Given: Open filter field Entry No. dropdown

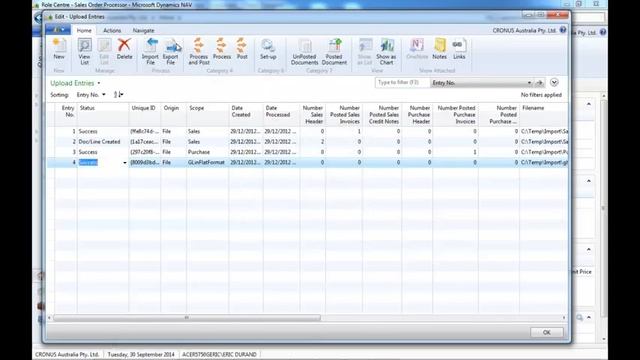Looking at the screenshot, I should click(482, 82).
